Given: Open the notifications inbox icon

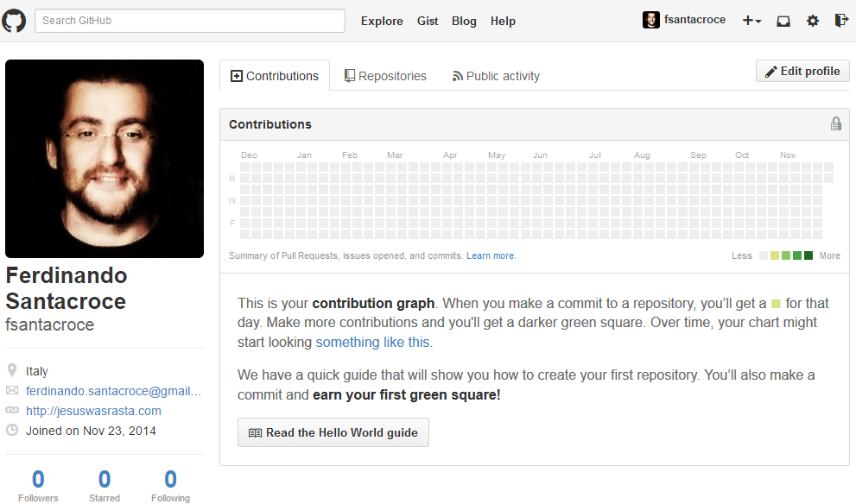Looking at the screenshot, I should [x=783, y=20].
